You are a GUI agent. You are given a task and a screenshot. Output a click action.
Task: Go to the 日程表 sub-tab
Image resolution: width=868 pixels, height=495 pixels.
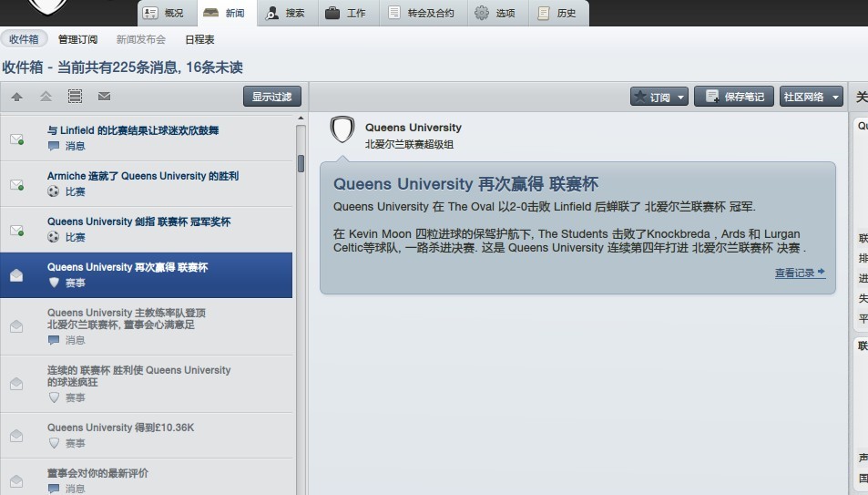pyautogui.click(x=199, y=40)
